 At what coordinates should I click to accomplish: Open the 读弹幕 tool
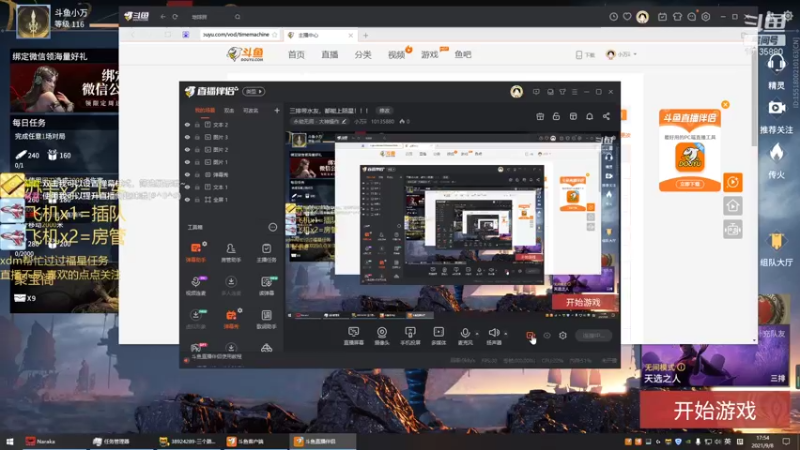266,286
